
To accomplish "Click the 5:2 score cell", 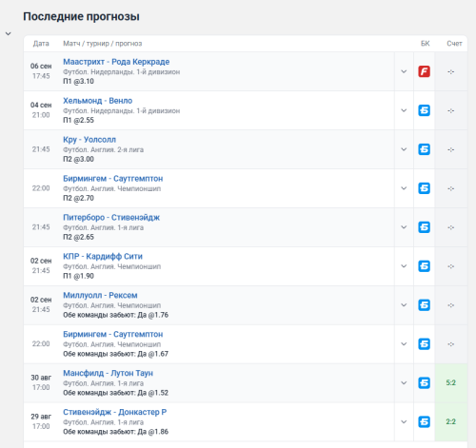I will click(450, 383).
